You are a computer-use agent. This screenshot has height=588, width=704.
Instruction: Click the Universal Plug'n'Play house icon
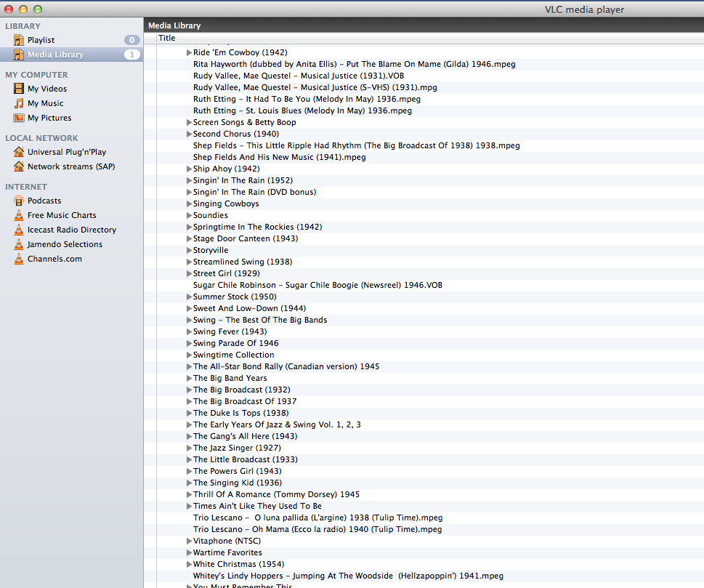coord(19,152)
